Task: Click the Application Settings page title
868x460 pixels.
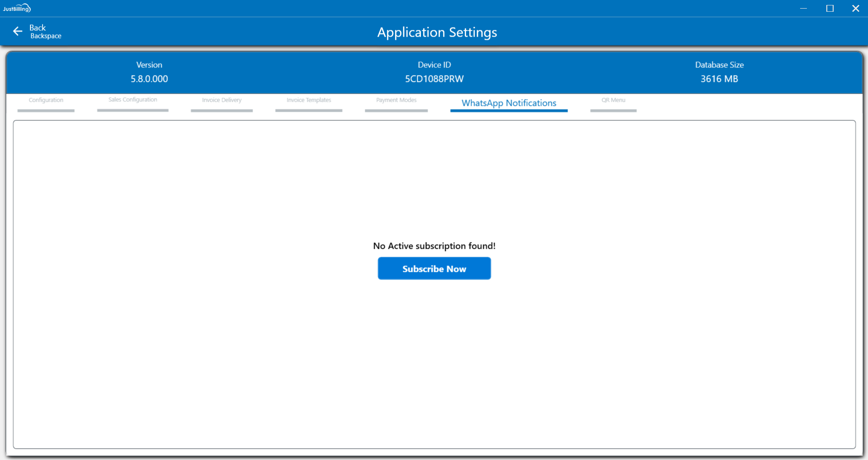Action: coord(437,32)
